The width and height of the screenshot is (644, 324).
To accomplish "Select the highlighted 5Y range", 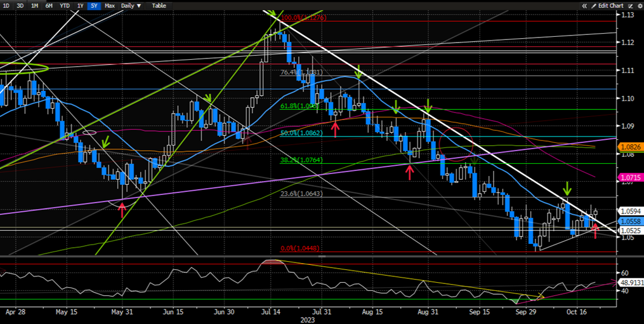I will [x=94, y=6].
